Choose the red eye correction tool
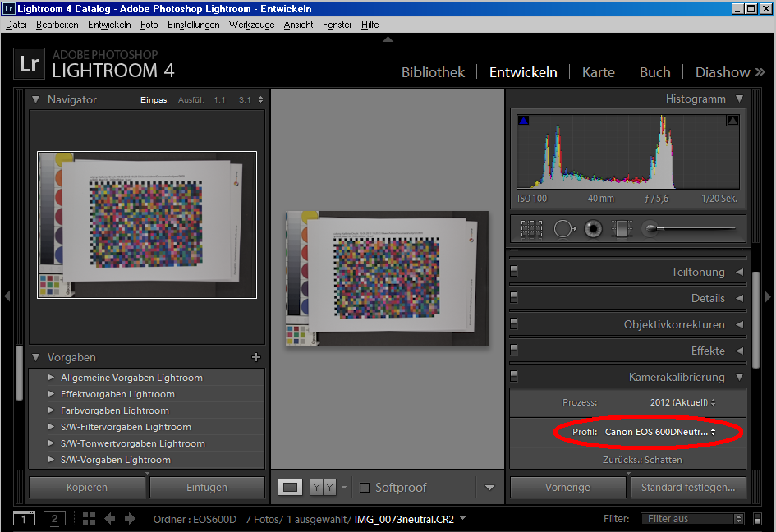Screen dimensions: 776x532 pyautogui.click(x=593, y=229)
